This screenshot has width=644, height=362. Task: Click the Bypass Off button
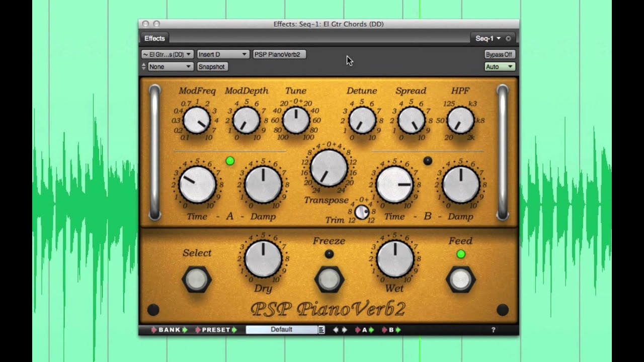(499, 54)
